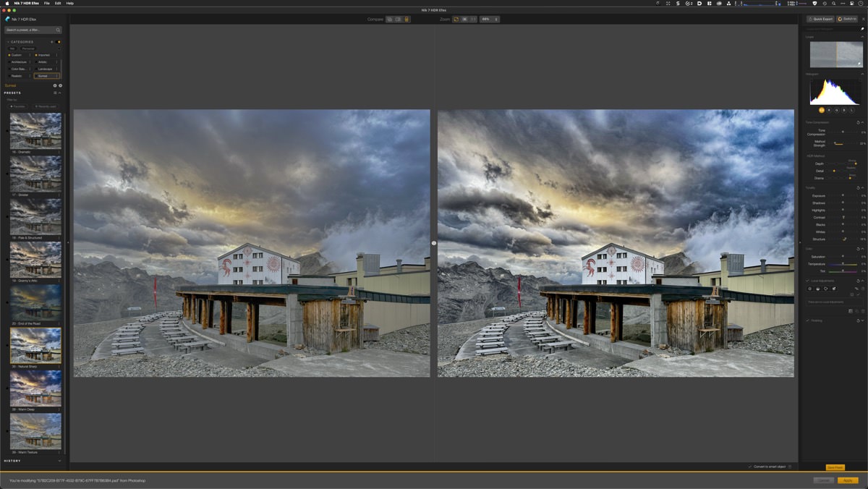Click the Switch to button
The height and width of the screenshot is (489, 868).
(847, 19)
